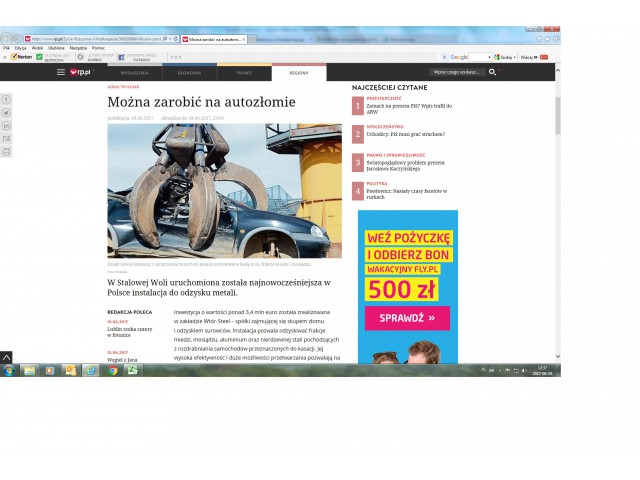Click the rp.pl logo
This screenshot has width=640, height=480.
[x=79, y=73]
